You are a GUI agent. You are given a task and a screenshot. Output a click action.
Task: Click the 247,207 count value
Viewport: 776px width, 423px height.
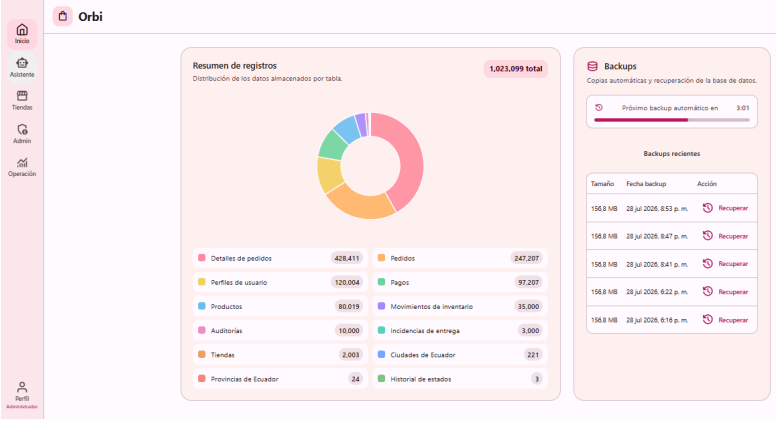click(x=526, y=258)
